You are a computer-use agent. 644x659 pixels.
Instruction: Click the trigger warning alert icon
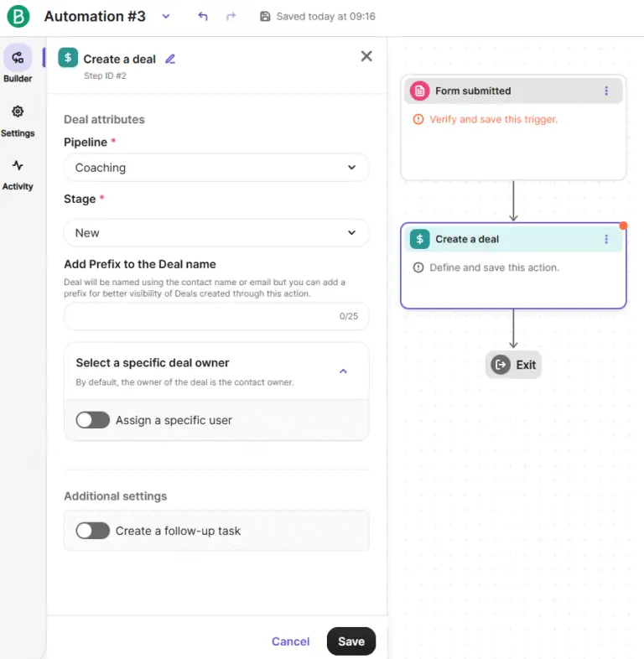[x=418, y=119]
